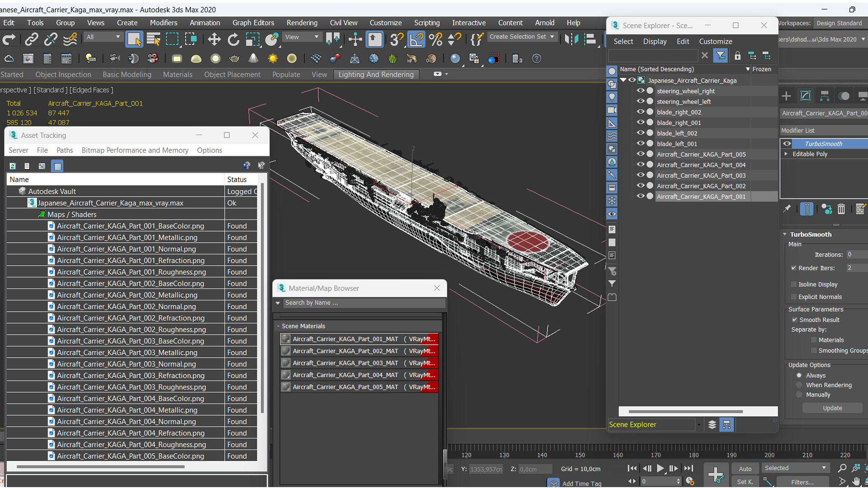Click the sun light icon
Viewport: 868px width, 488px height.
[x=273, y=59]
